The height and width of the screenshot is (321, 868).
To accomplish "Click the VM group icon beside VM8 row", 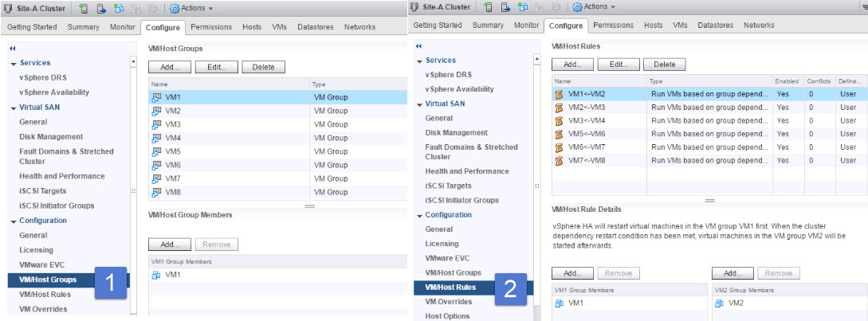I will pyautogui.click(x=156, y=192).
